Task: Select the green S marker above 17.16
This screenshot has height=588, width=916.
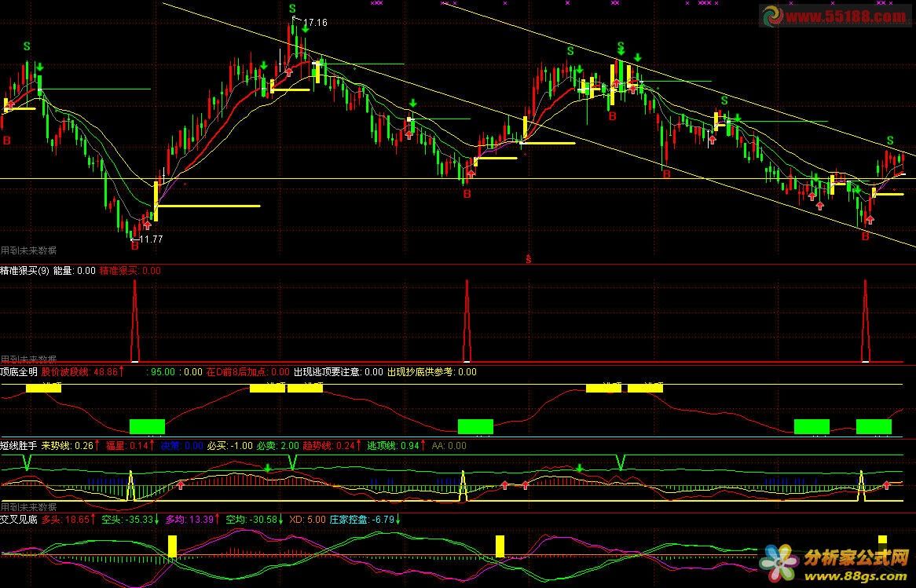Action: pyautogui.click(x=292, y=9)
